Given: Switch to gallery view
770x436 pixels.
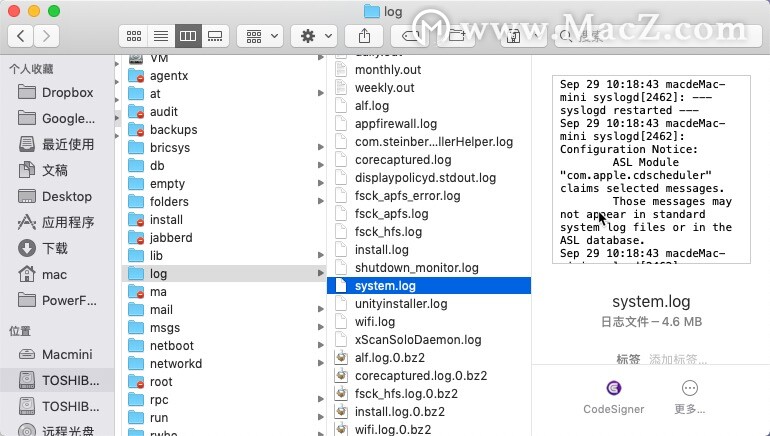Looking at the screenshot, I should pyautogui.click(x=215, y=36).
